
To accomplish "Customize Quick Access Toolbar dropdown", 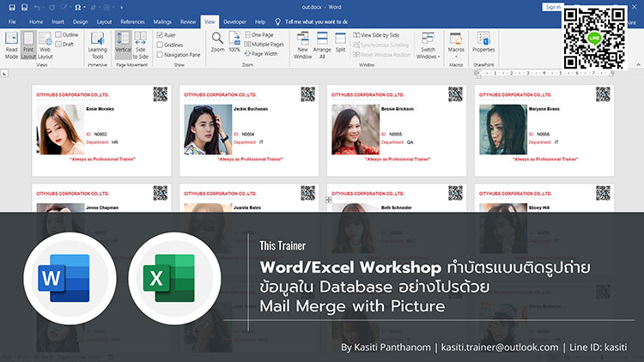I will [x=122, y=8].
